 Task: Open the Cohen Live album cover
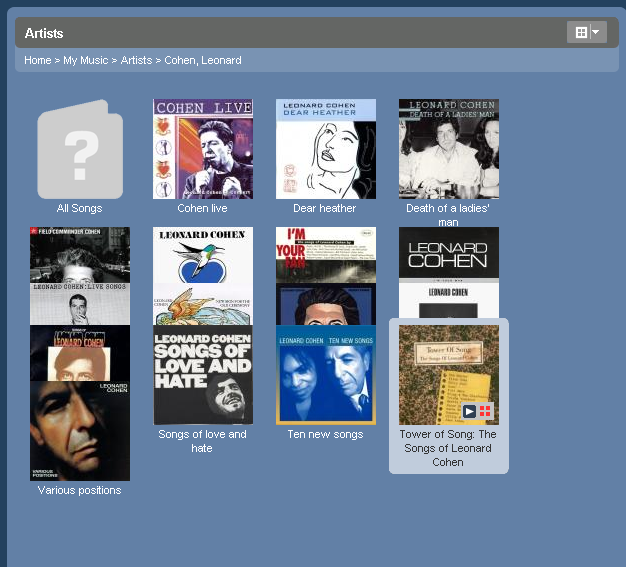(203, 149)
